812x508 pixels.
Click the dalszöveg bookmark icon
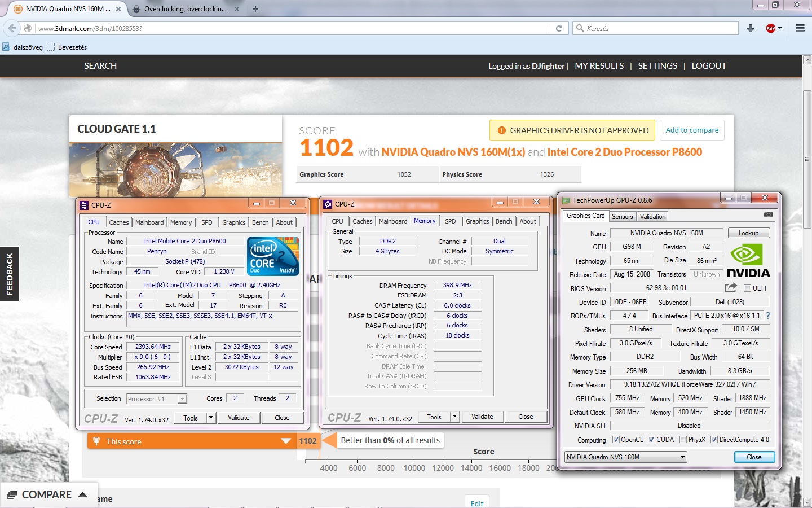[x=6, y=47]
